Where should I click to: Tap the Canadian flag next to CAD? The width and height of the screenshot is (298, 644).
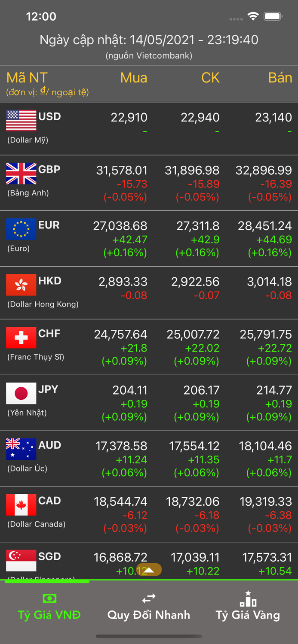click(x=21, y=505)
